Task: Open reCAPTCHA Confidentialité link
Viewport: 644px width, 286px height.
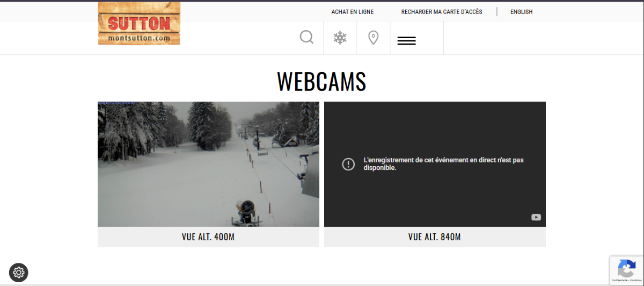Action: [619, 280]
